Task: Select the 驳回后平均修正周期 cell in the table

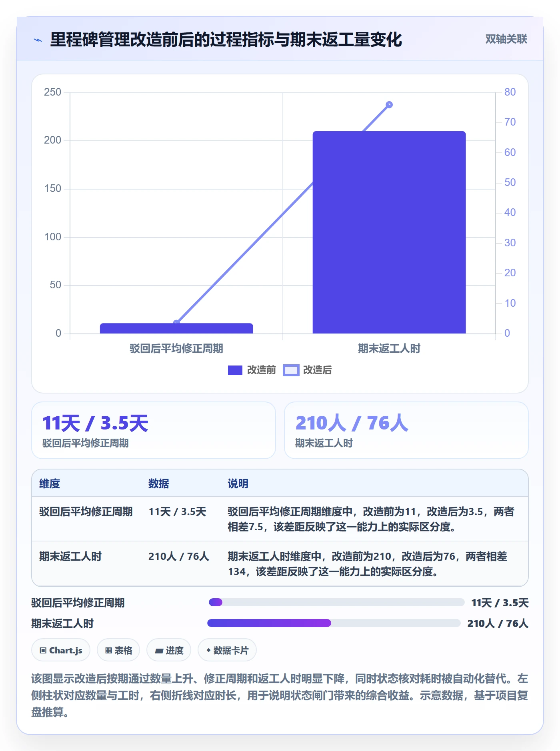Action: click(x=86, y=511)
